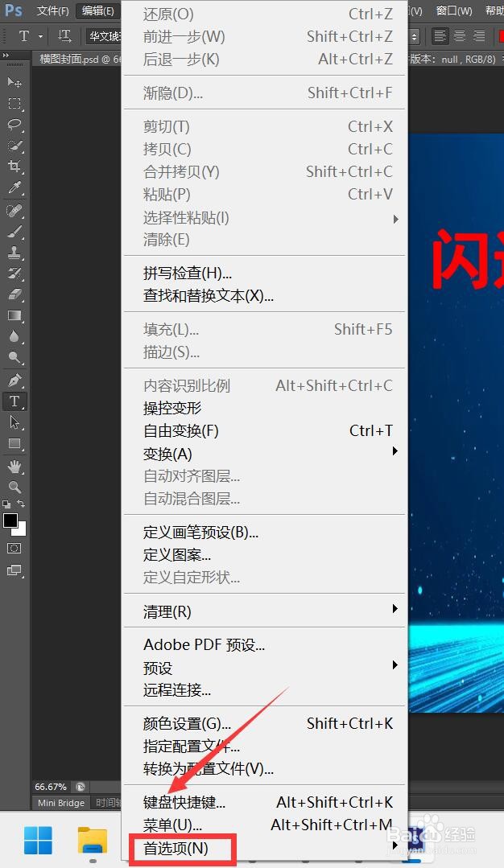This screenshot has height=868, width=504.
Task: Change screen mode button in toolbox
Action: (14, 570)
